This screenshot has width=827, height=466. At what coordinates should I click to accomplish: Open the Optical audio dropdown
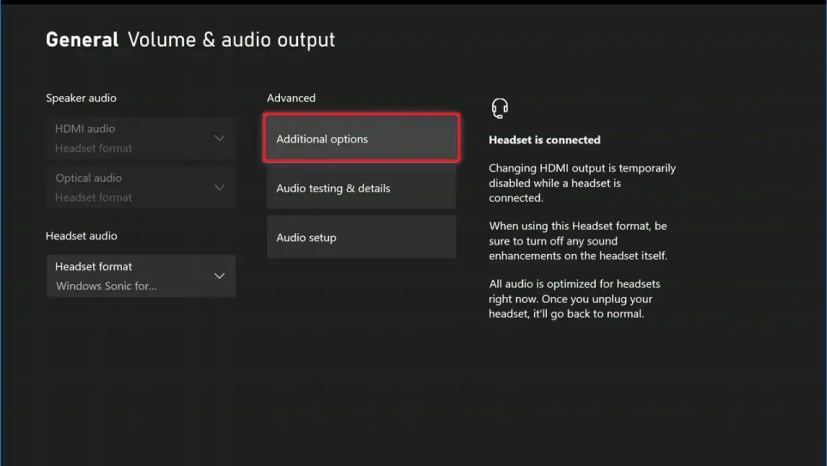point(141,187)
